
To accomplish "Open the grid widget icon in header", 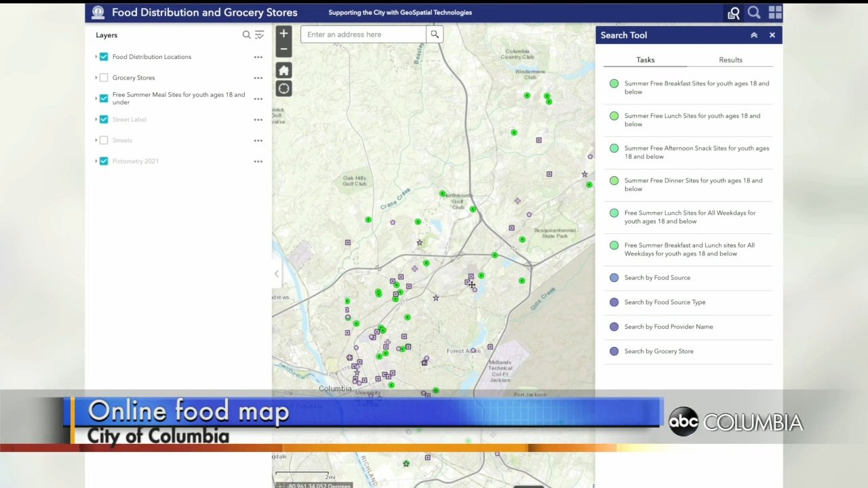I will tap(775, 13).
